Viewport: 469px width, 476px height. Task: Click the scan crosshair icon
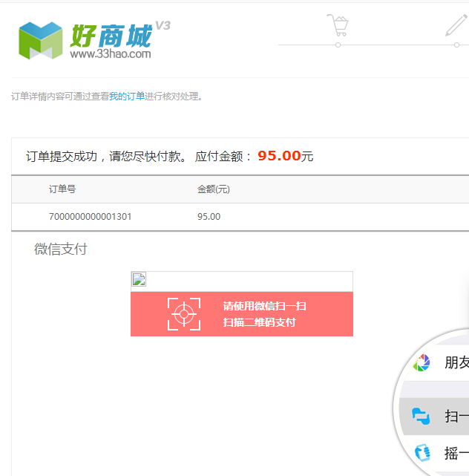pos(184,314)
